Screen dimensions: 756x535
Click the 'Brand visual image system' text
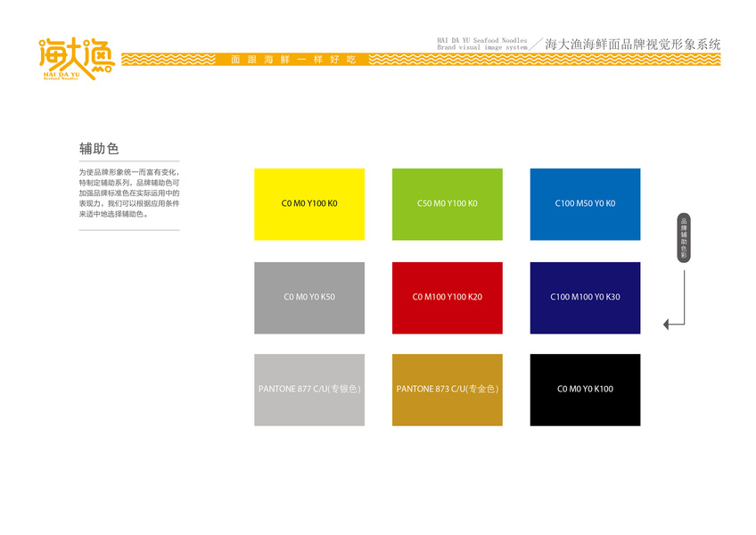pos(482,47)
